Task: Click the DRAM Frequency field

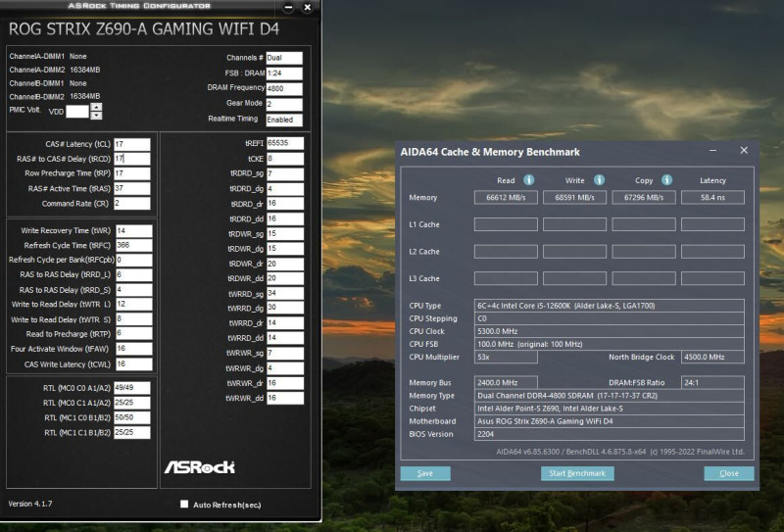Action: [x=284, y=89]
